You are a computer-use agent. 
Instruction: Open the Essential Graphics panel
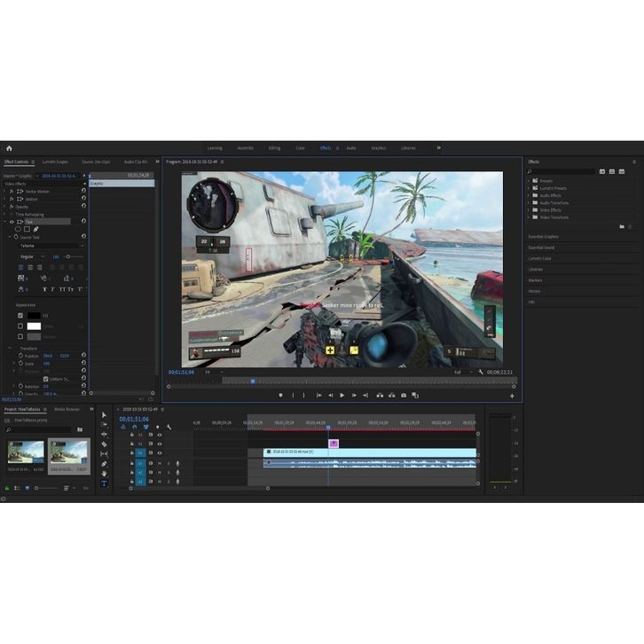click(543, 237)
